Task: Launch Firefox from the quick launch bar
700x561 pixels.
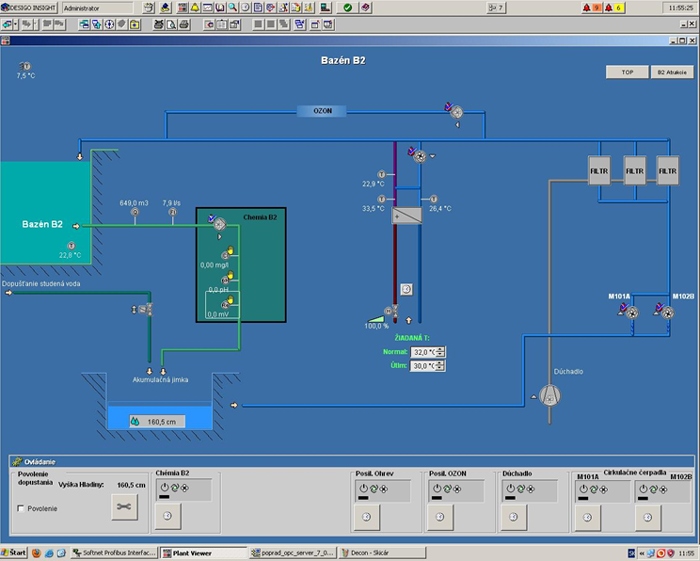Action: 36,553
